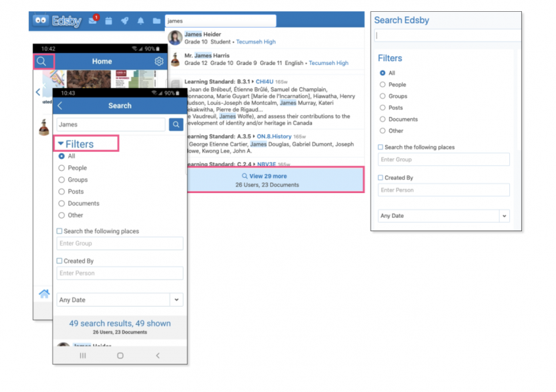Open the messages envelope icon with badge
The height and width of the screenshot is (392, 556).
click(93, 20)
